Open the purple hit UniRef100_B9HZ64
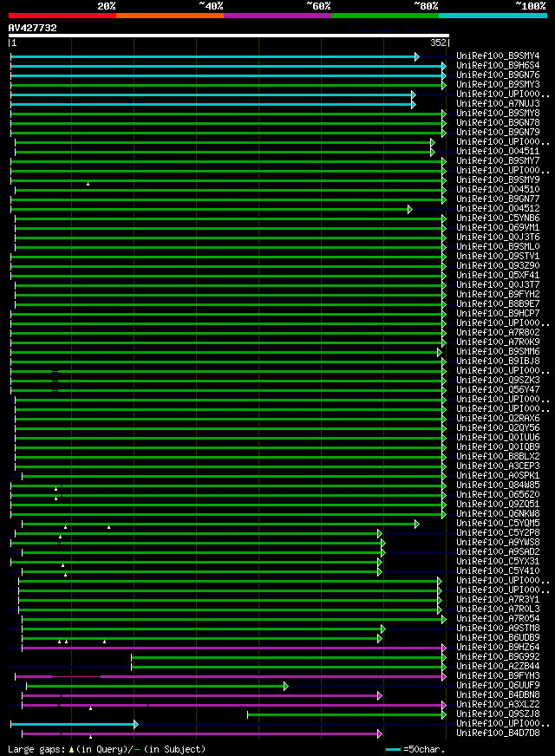The height and width of the screenshot is (756, 555). [498, 647]
